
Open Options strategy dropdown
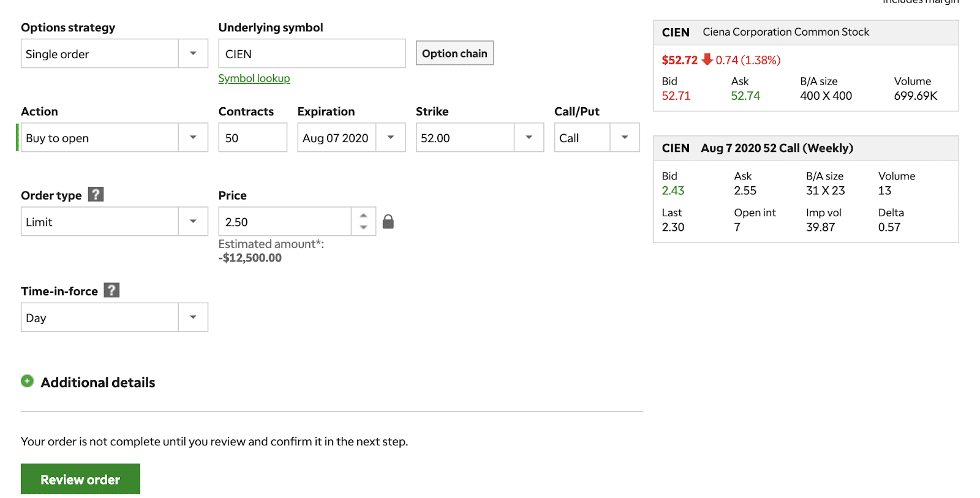[115, 53]
